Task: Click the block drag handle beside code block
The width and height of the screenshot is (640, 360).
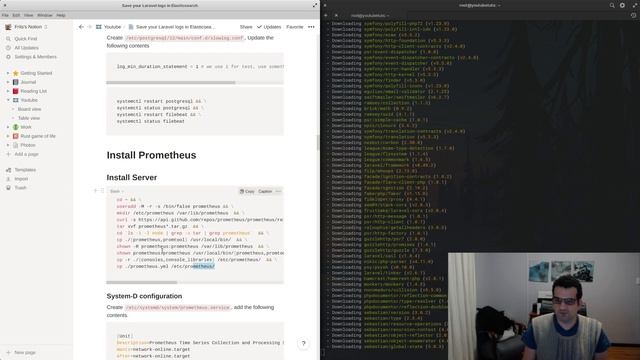Action: [102, 191]
